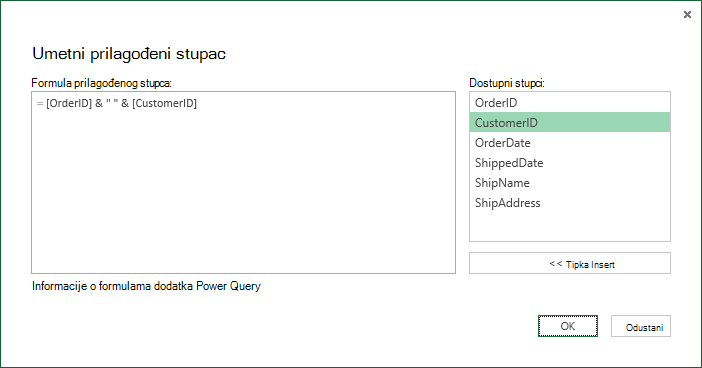Close the custom column dialog with X

[687, 15]
